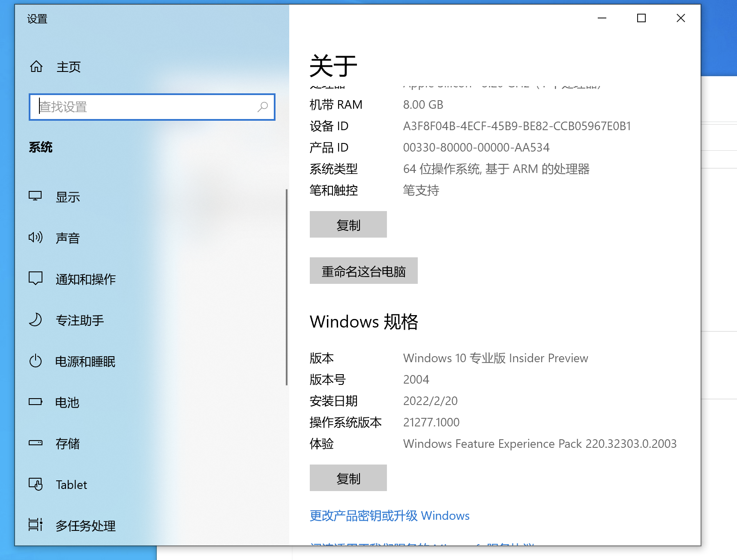Image resolution: width=737 pixels, height=560 pixels.
Task: Click the 系统类型 label
Action: [x=334, y=169]
